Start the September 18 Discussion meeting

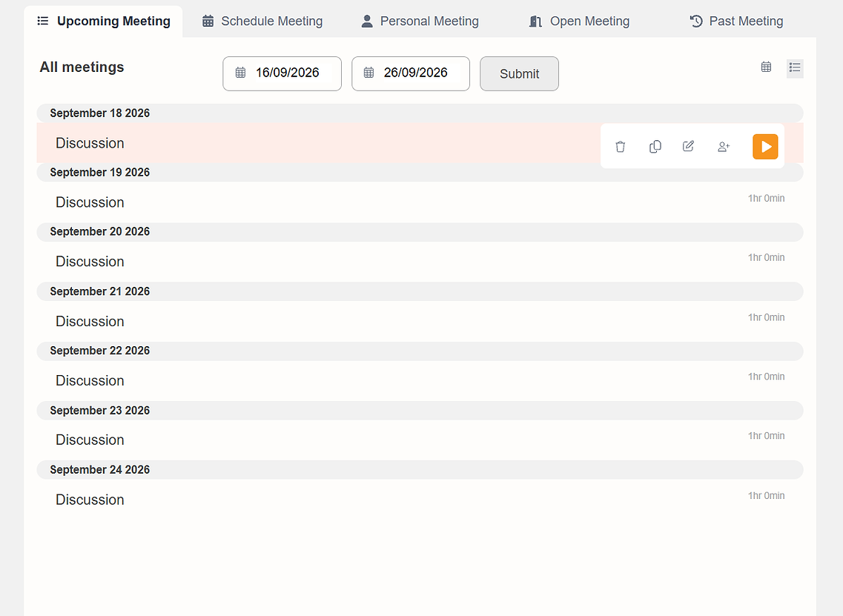click(765, 147)
